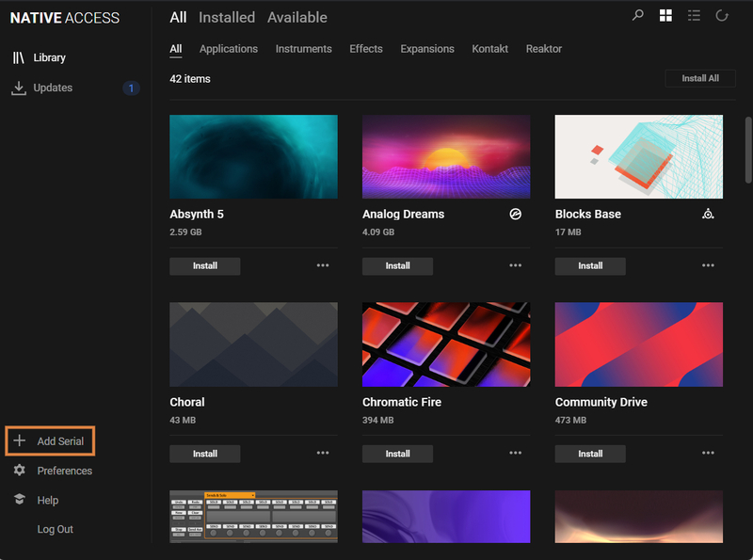753x560 pixels.
Task: Click the Help icon in sidebar
Action: pos(19,500)
